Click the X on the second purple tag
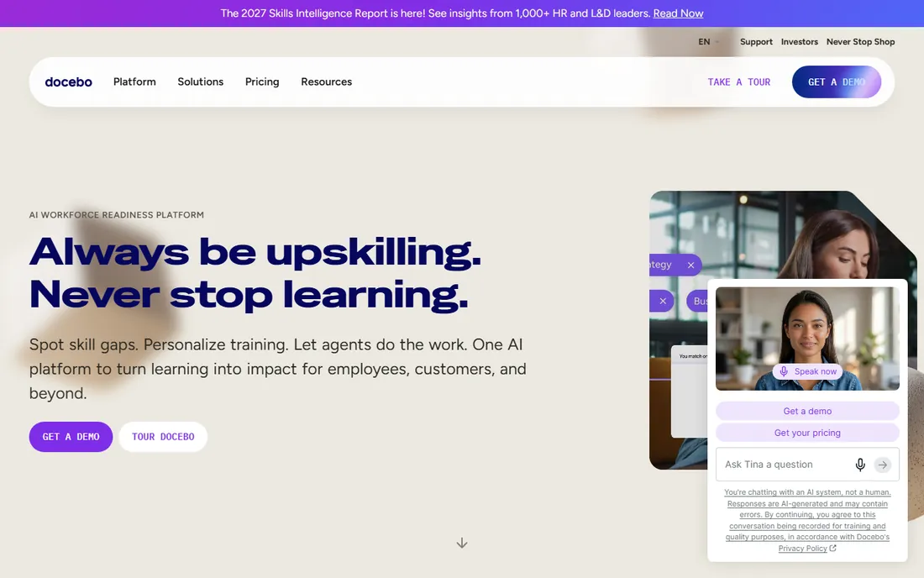 coord(663,301)
